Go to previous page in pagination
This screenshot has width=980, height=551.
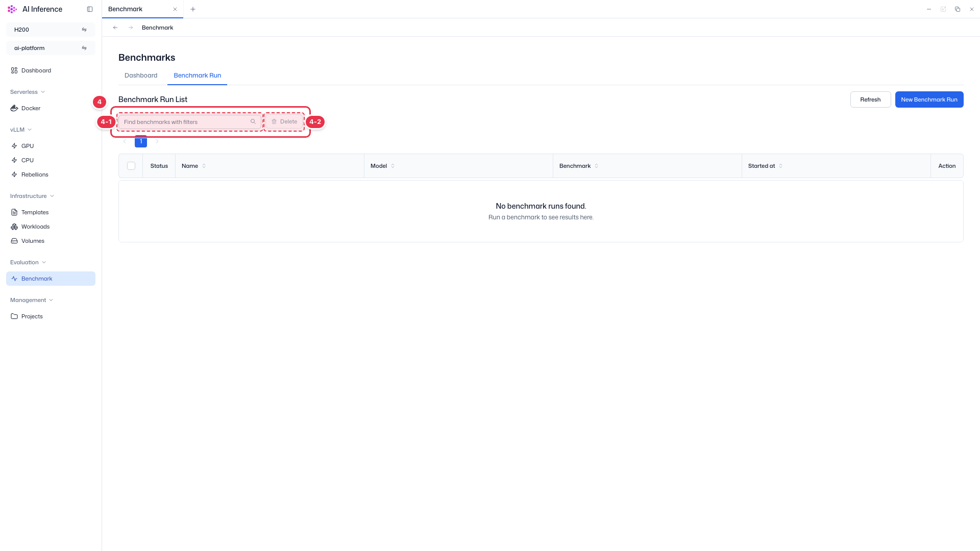[125, 141]
